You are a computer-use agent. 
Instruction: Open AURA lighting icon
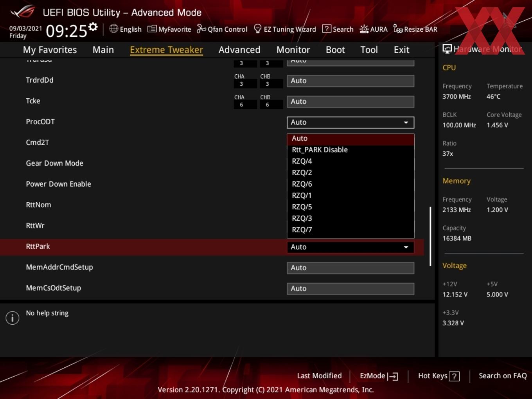click(x=364, y=29)
